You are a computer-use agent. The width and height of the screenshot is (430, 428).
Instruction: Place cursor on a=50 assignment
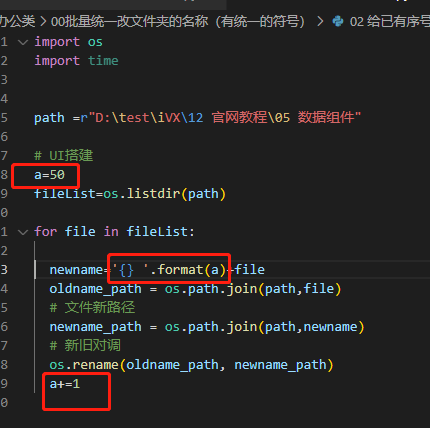tap(49, 175)
